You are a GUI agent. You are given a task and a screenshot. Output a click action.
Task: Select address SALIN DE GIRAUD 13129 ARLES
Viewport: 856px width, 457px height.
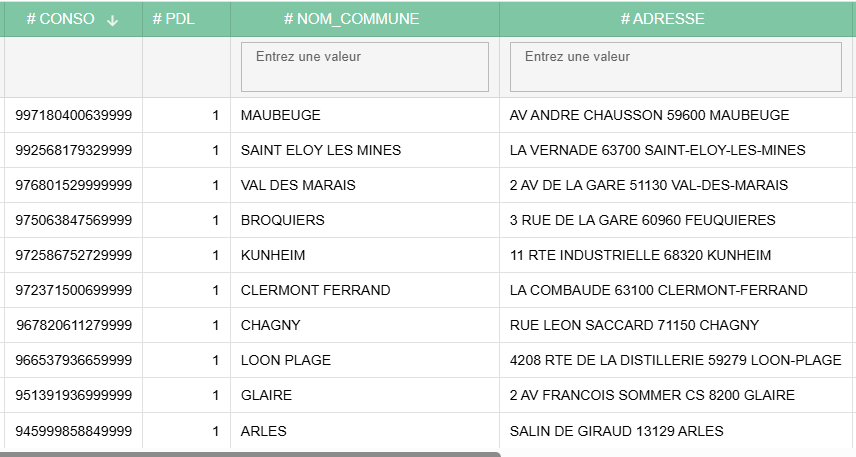coord(616,431)
